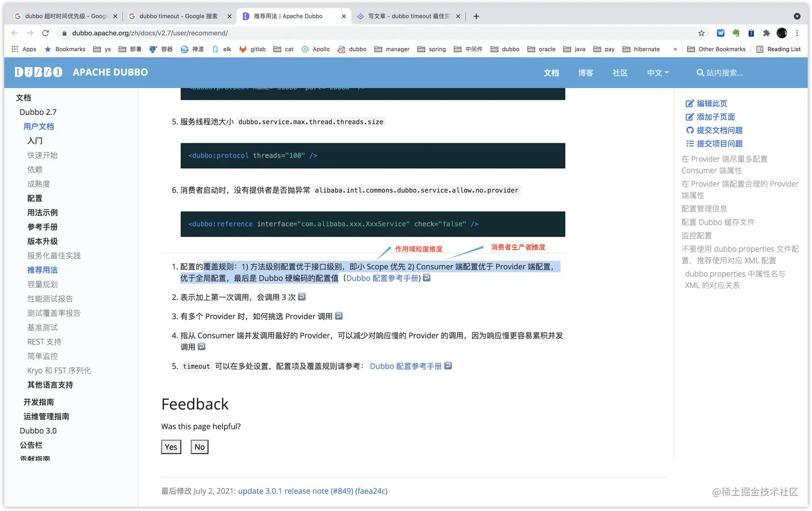Click the No feedback button
This screenshot has height=511, width=812.
tap(200, 447)
